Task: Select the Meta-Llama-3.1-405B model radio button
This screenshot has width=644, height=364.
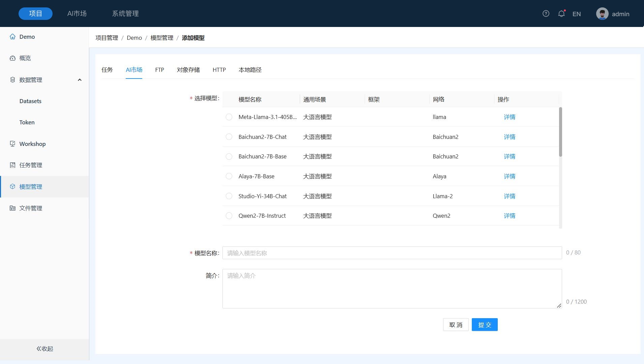Action: click(x=229, y=117)
